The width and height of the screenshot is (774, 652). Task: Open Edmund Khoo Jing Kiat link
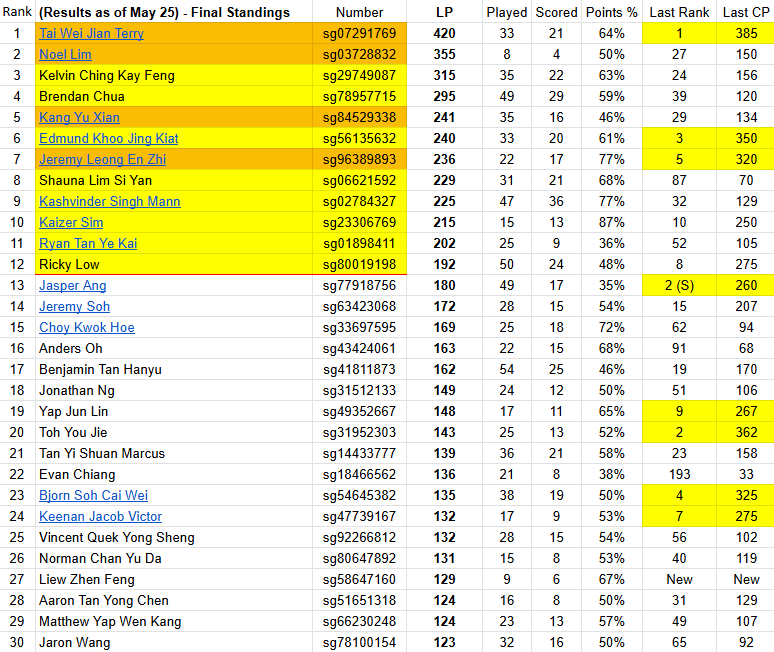pos(109,139)
